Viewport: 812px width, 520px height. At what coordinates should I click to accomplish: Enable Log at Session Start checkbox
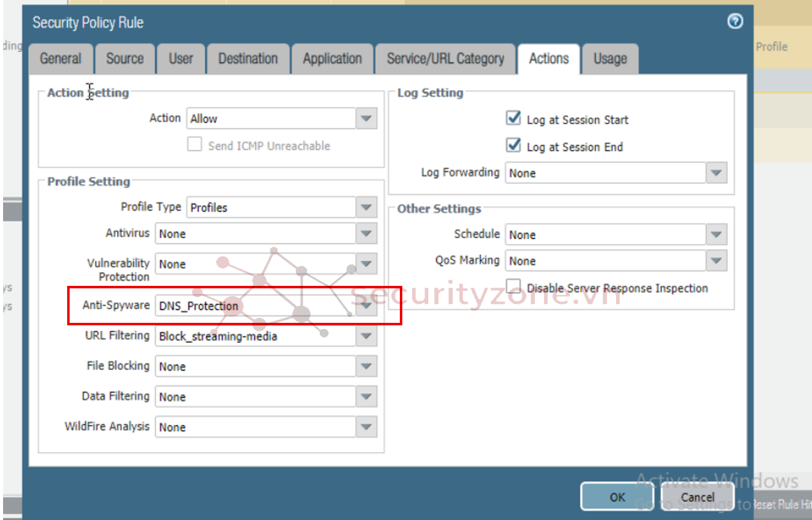pyautogui.click(x=513, y=118)
